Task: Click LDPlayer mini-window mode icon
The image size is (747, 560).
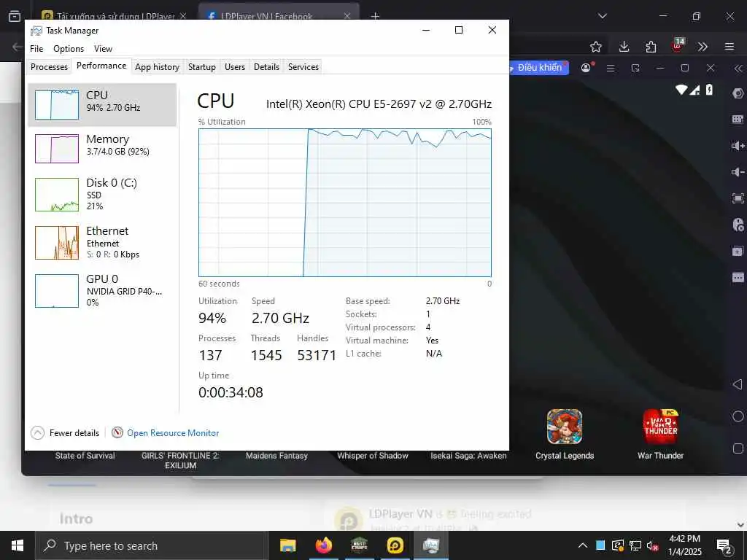Action: pyautogui.click(x=635, y=68)
